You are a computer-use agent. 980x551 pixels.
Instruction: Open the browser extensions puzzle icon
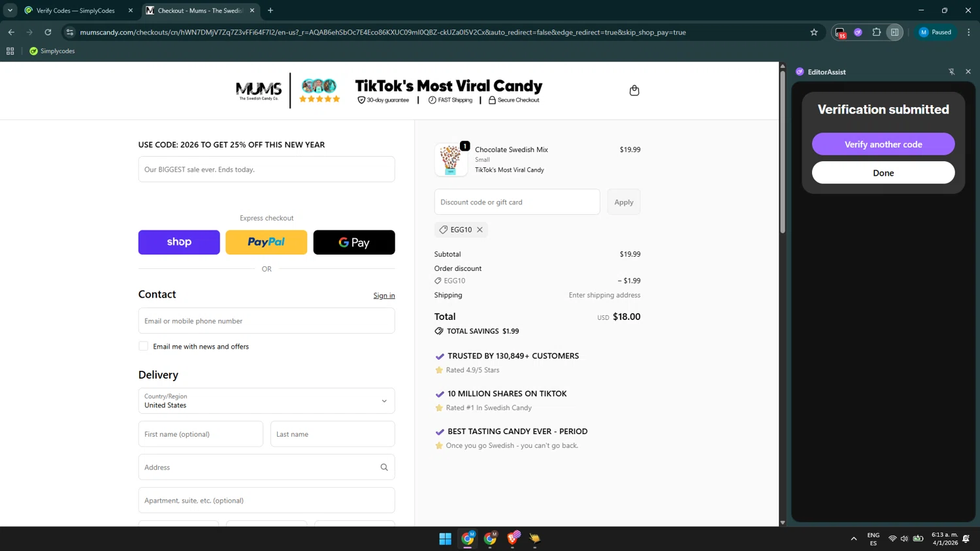[x=876, y=32]
